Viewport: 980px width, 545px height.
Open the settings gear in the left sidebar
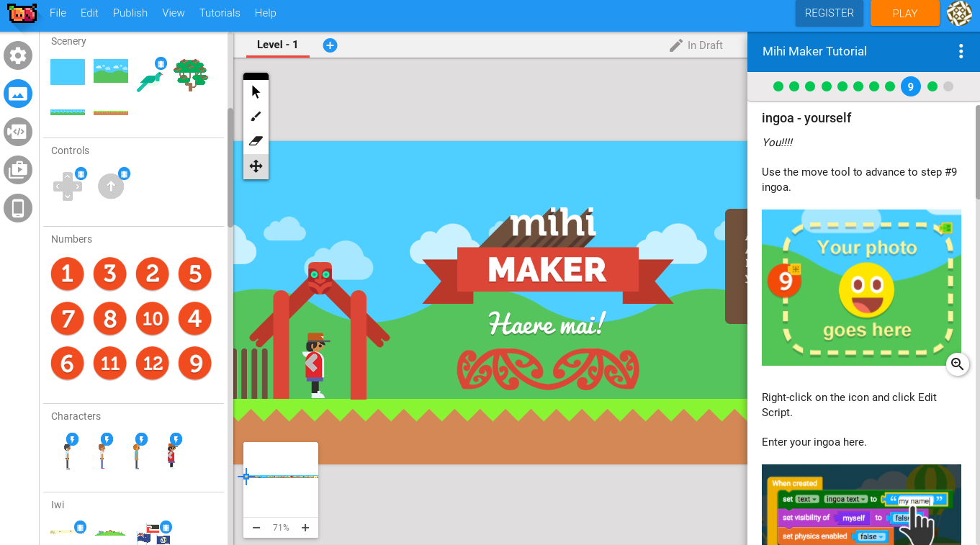pos(17,55)
